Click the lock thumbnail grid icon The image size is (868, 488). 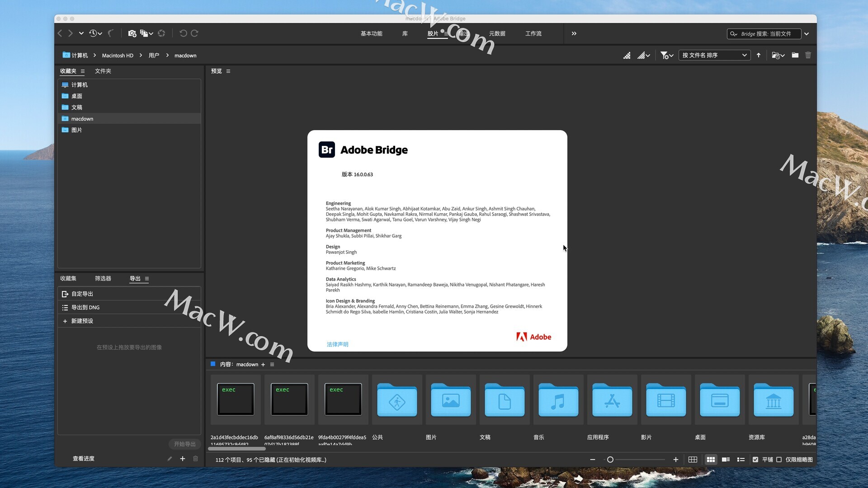tap(693, 460)
